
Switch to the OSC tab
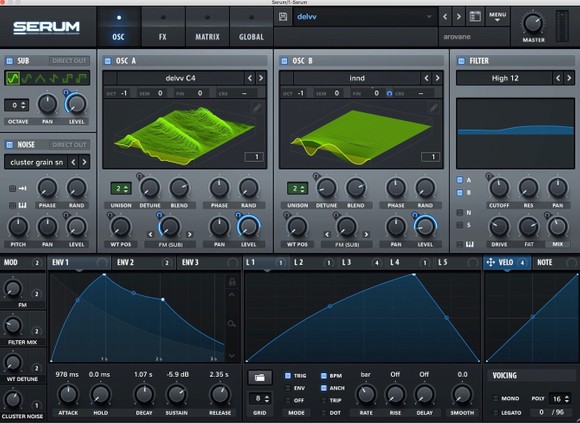[118, 27]
